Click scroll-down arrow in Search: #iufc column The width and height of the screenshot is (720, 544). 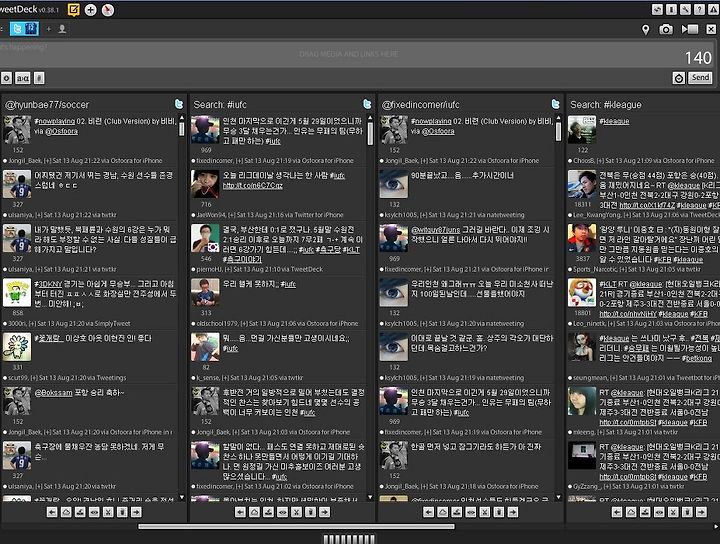[x=370, y=497]
